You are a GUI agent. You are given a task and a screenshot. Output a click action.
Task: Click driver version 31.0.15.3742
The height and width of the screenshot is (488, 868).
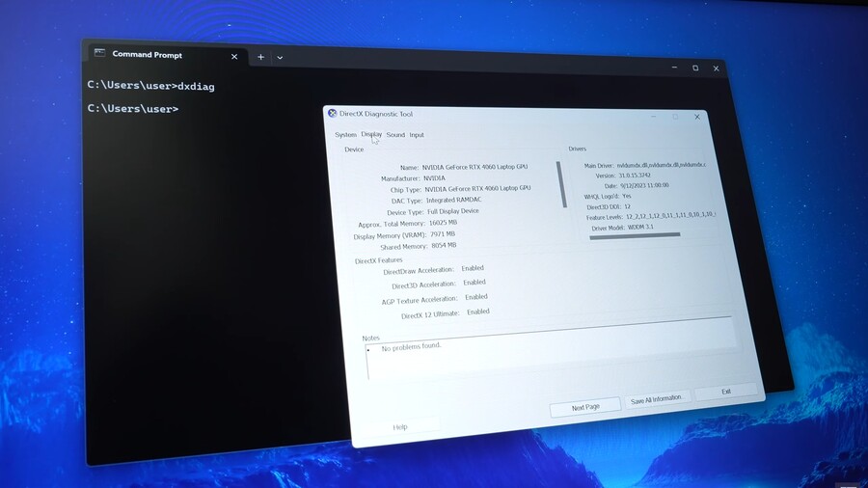[x=635, y=176]
